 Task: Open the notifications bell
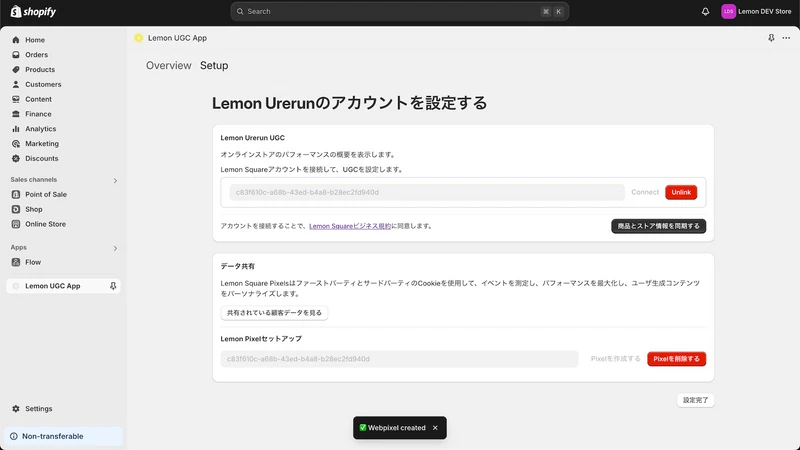click(x=705, y=11)
